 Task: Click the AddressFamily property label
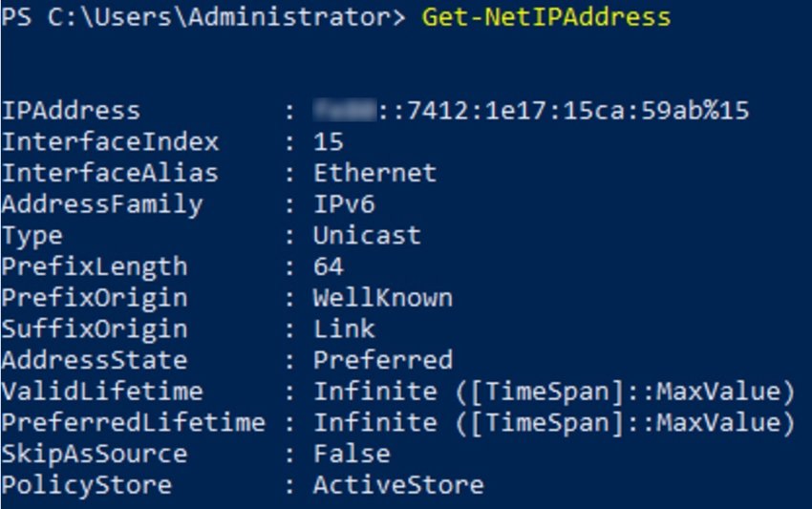[102, 204]
